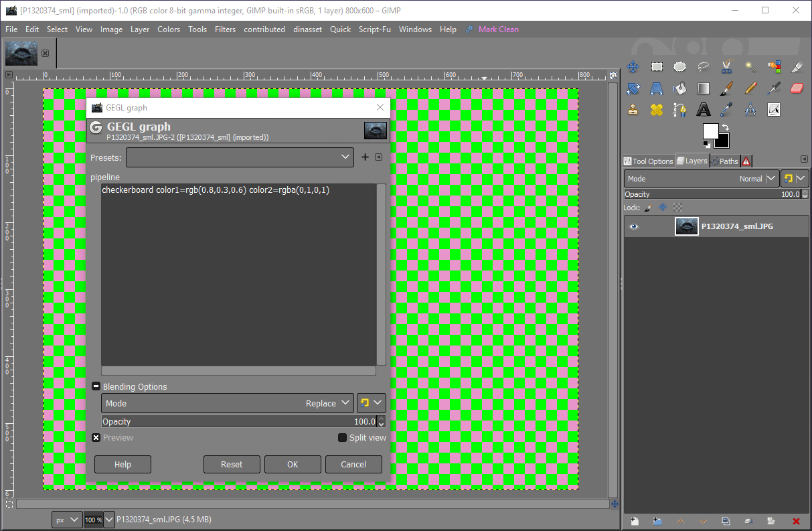Switch to the Paths tab
This screenshot has height=531, width=812.
click(x=724, y=161)
